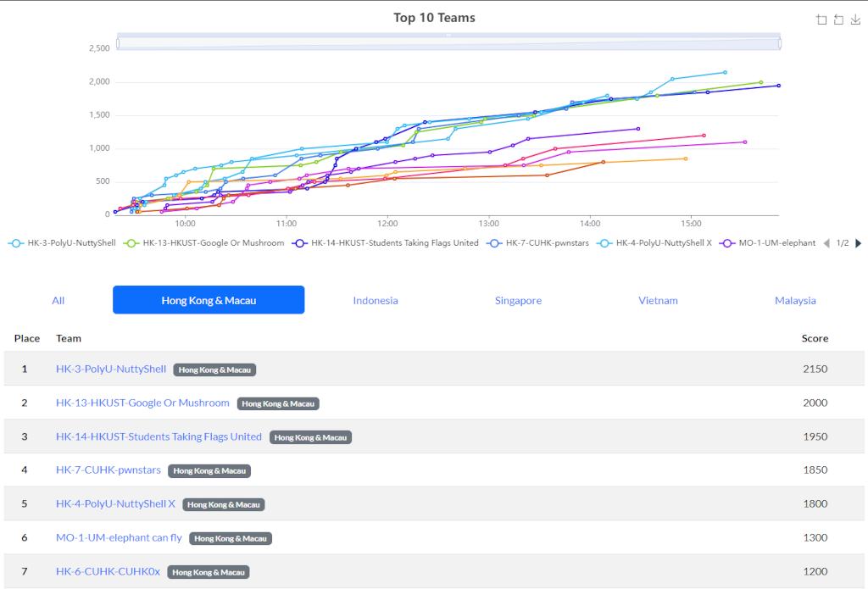Screen dimensions: 868x589
Task: Go to previous legend page arrow
Action: (827, 243)
